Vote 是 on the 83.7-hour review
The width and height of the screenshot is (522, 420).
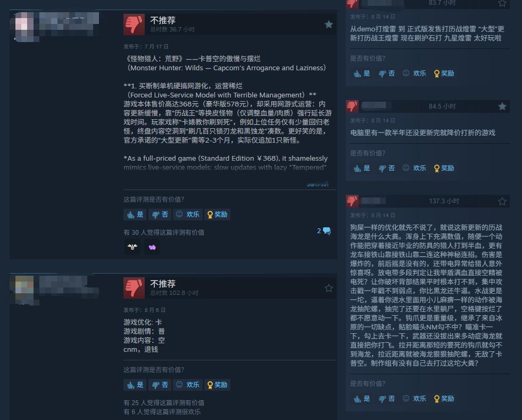click(x=362, y=73)
